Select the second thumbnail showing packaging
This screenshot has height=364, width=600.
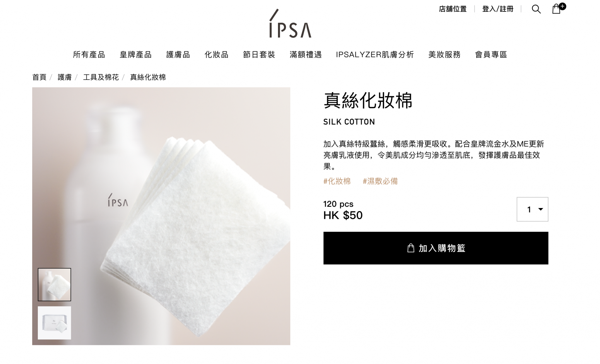pyautogui.click(x=54, y=323)
